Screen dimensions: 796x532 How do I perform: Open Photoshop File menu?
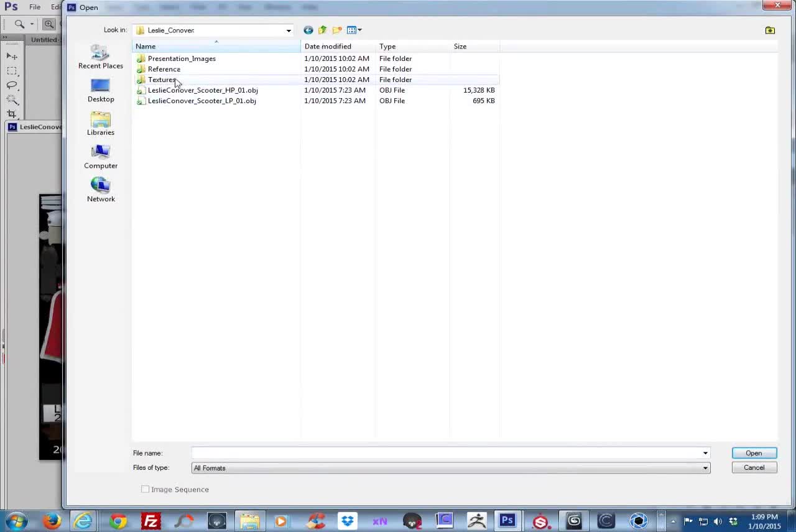tap(35, 7)
